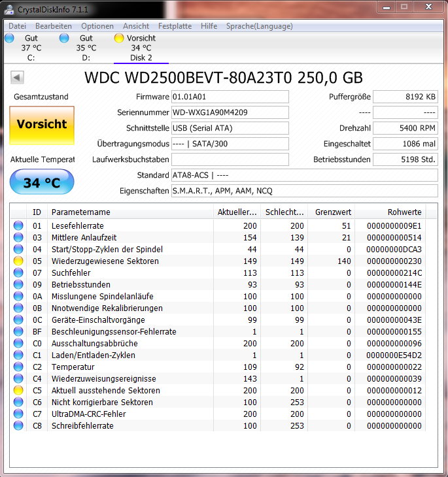Click the Betriebsstunden field 5198 Std.
448x477 pixels.
point(405,159)
